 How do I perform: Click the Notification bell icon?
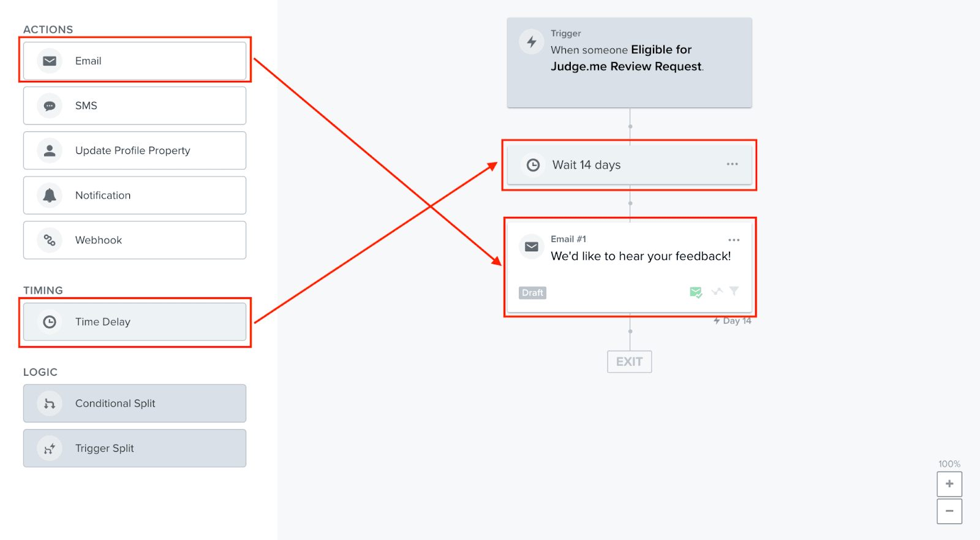coord(50,195)
